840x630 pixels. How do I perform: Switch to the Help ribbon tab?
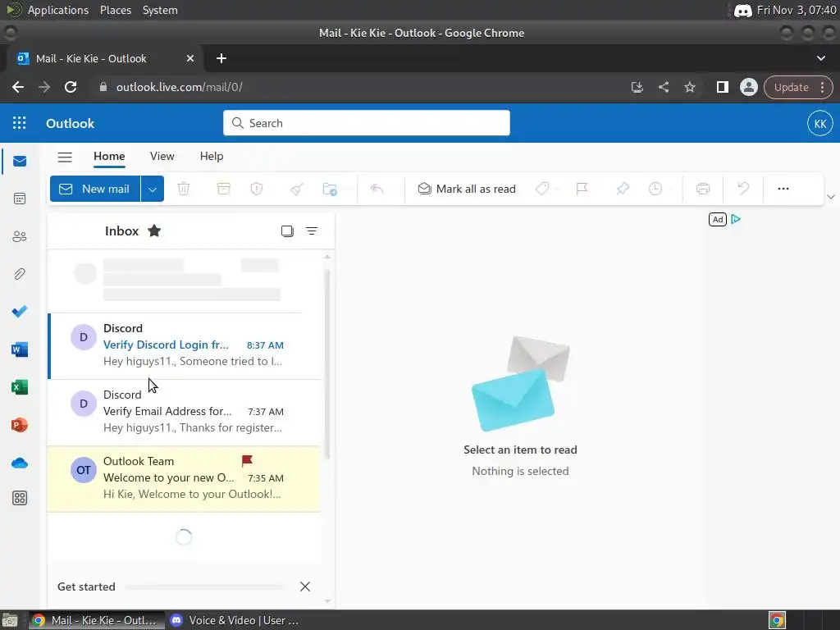[x=212, y=157]
